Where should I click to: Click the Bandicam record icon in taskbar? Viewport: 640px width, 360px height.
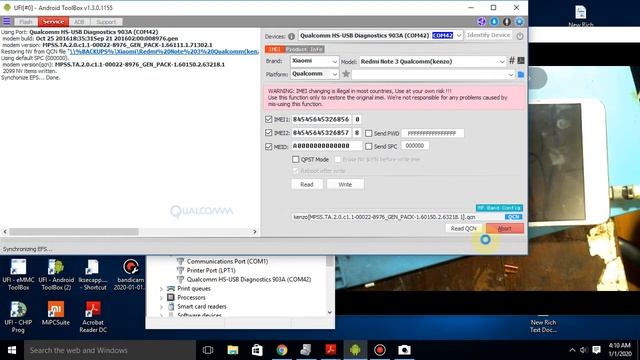380,350
